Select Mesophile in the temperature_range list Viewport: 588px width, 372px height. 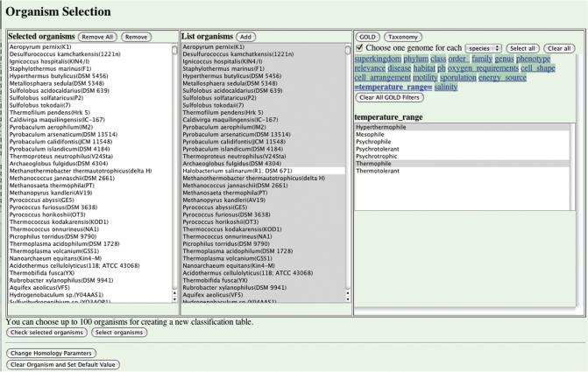click(370, 136)
